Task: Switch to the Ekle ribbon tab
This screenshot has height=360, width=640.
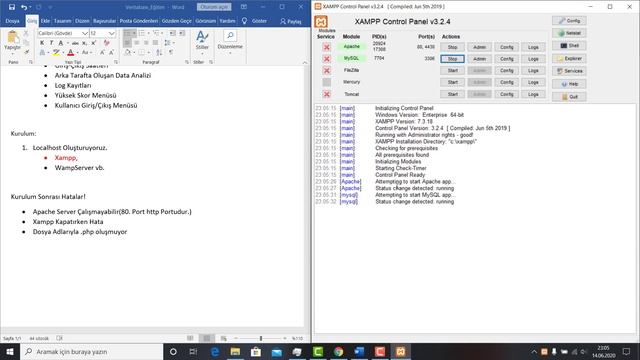Action: (x=45, y=21)
